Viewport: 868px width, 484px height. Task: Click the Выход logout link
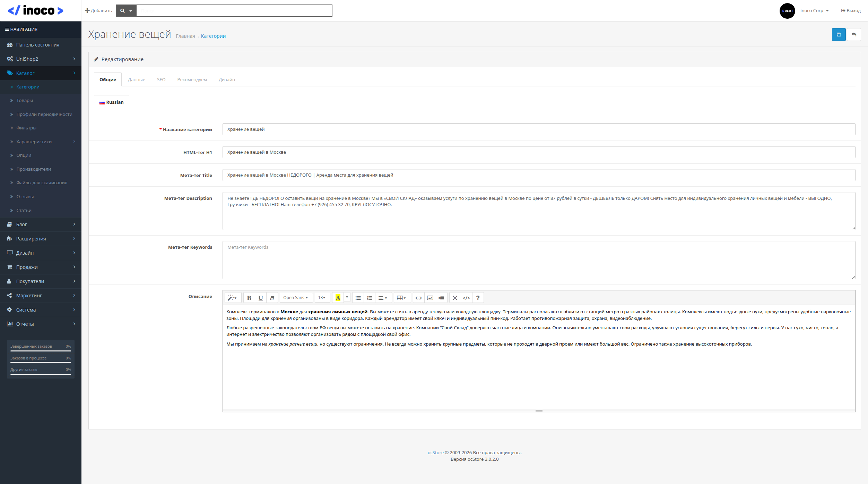pyautogui.click(x=851, y=11)
